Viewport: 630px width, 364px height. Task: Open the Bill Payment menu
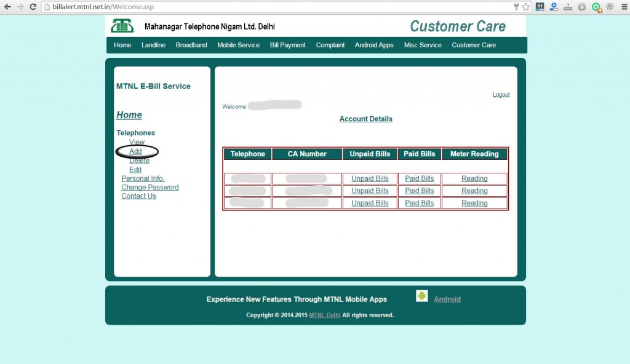288,45
